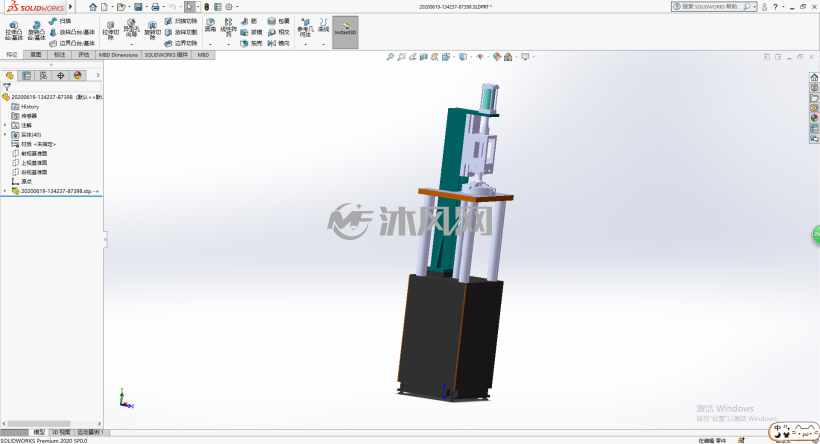Image resolution: width=820 pixels, height=444 pixels.
Task: Select the Boundary Cut tool (边界切除)
Action: [181, 43]
